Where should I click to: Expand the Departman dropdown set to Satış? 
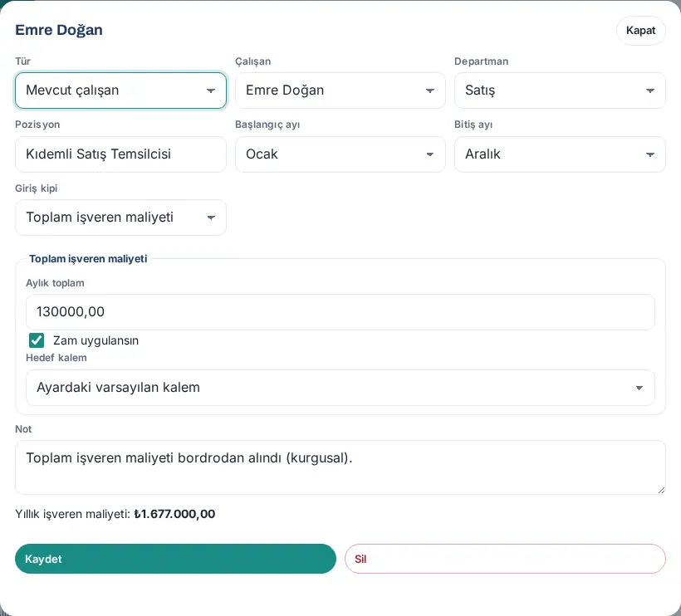560,90
